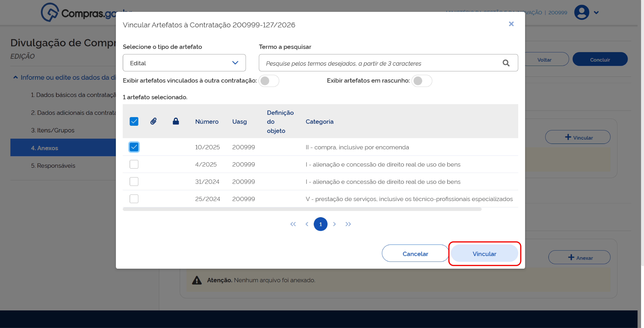
Task: Uncheck the 10/2025 artifact row
Action: (x=134, y=147)
